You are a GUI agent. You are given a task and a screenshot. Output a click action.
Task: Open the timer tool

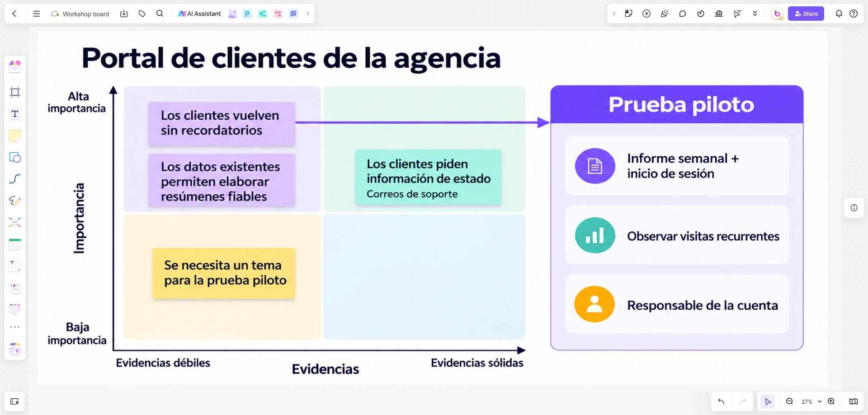pos(701,14)
